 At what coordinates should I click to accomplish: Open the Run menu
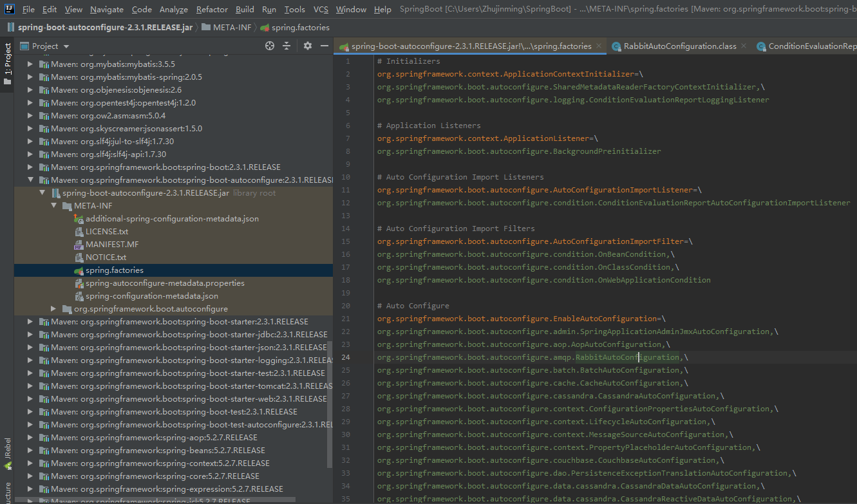point(269,9)
